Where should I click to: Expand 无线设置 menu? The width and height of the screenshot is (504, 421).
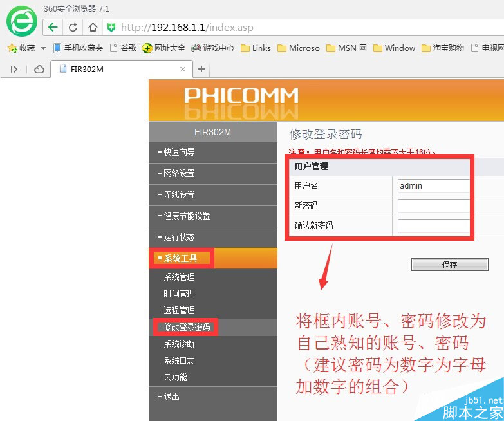213,195
